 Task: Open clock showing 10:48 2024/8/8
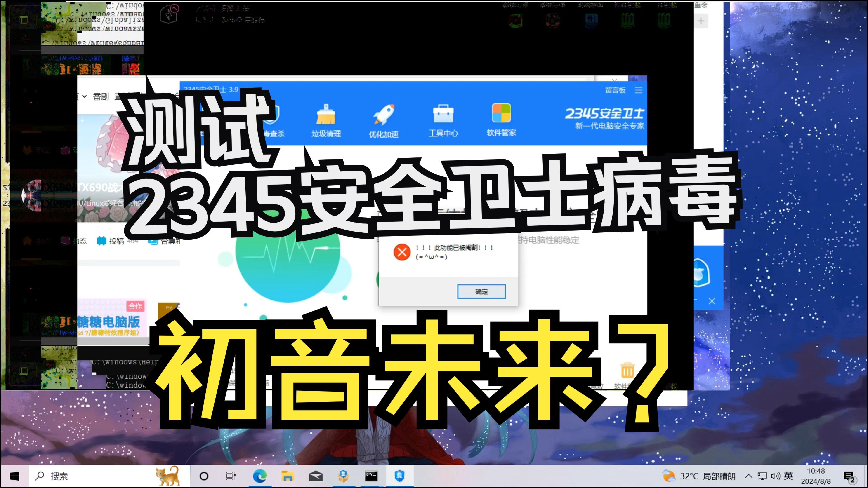(x=816, y=476)
